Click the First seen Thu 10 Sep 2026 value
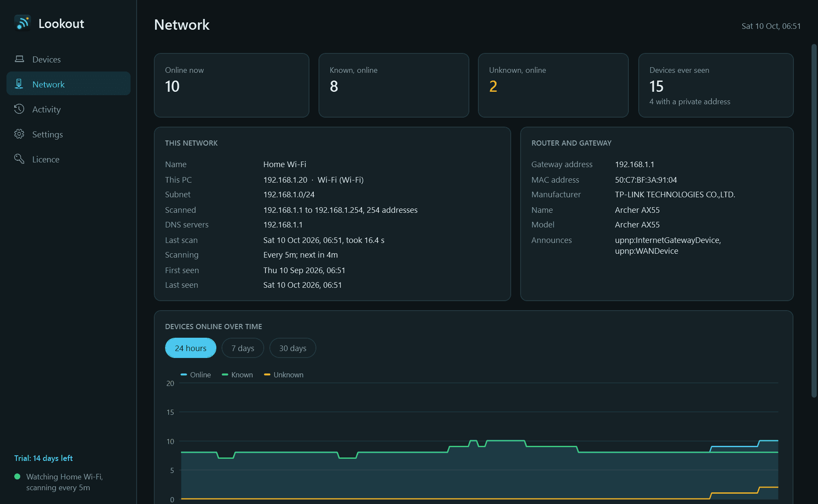This screenshot has width=818, height=504. coord(304,270)
